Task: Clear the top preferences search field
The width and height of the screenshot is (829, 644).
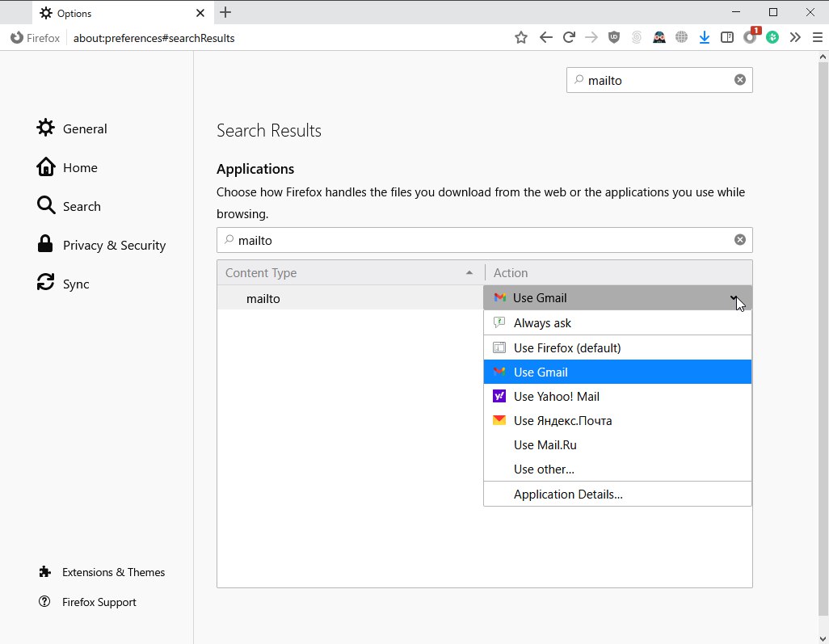Action: 739,80
